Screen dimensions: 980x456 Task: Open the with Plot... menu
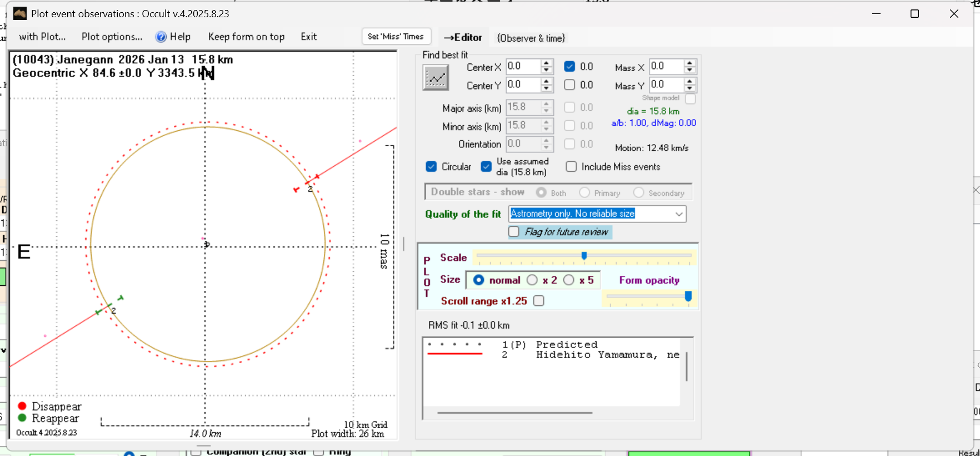point(42,37)
